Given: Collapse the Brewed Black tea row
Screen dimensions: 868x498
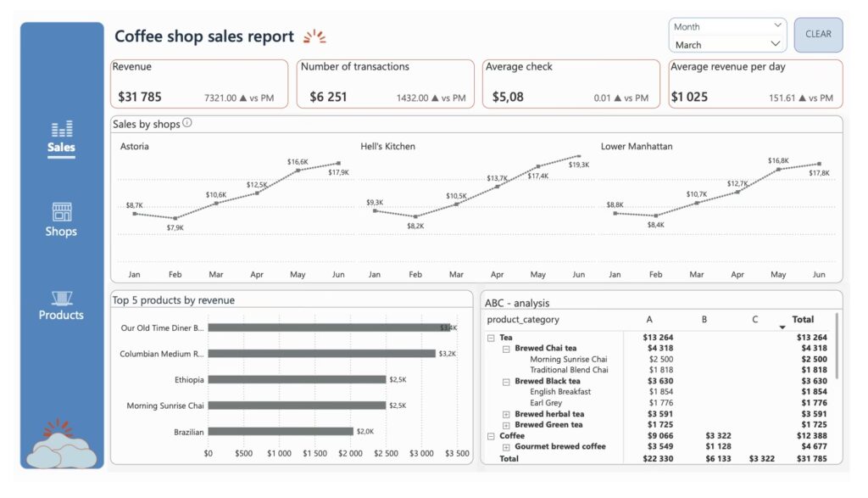Looking at the screenshot, I should 506,382.
